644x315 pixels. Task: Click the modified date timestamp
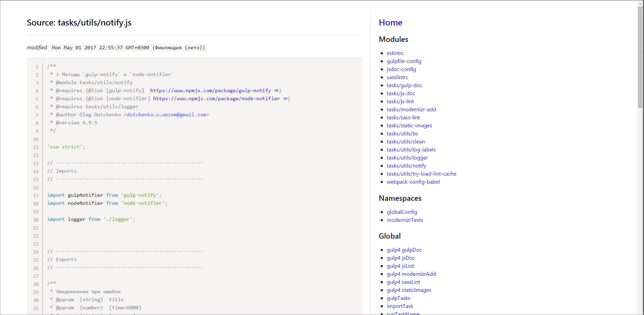(129, 48)
